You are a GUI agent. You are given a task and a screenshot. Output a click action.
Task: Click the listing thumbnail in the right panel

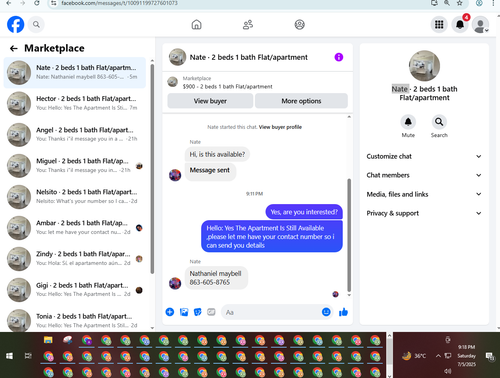(424, 66)
